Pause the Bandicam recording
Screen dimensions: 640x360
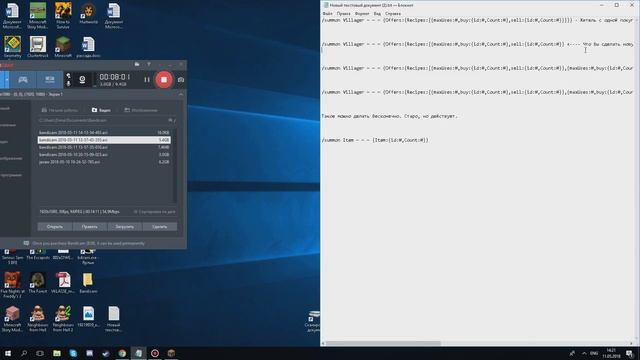147,80
